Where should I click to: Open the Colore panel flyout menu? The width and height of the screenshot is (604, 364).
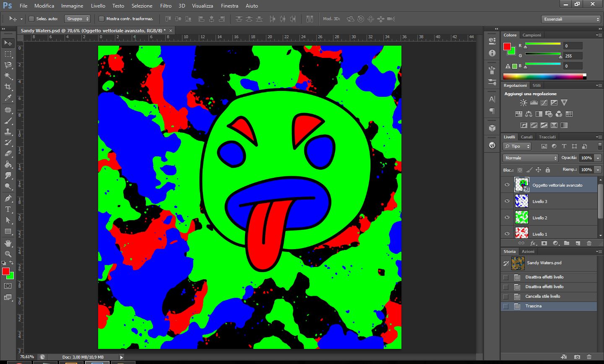(x=599, y=35)
